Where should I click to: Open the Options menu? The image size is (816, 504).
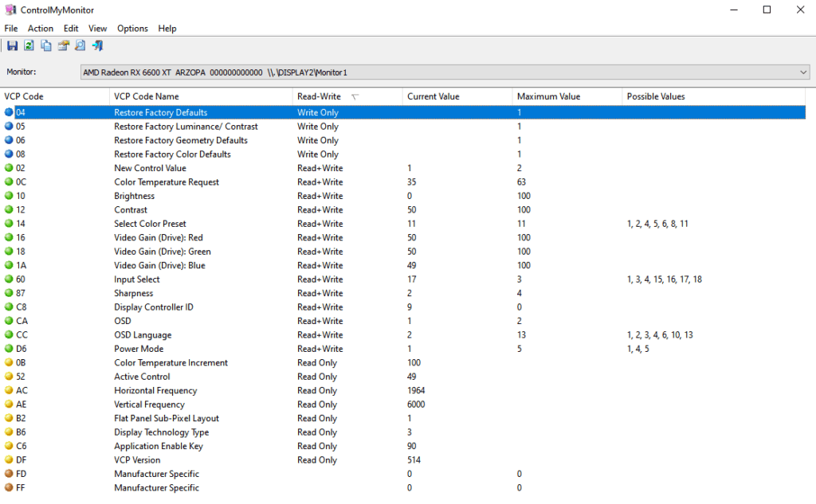tap(132, 28)
